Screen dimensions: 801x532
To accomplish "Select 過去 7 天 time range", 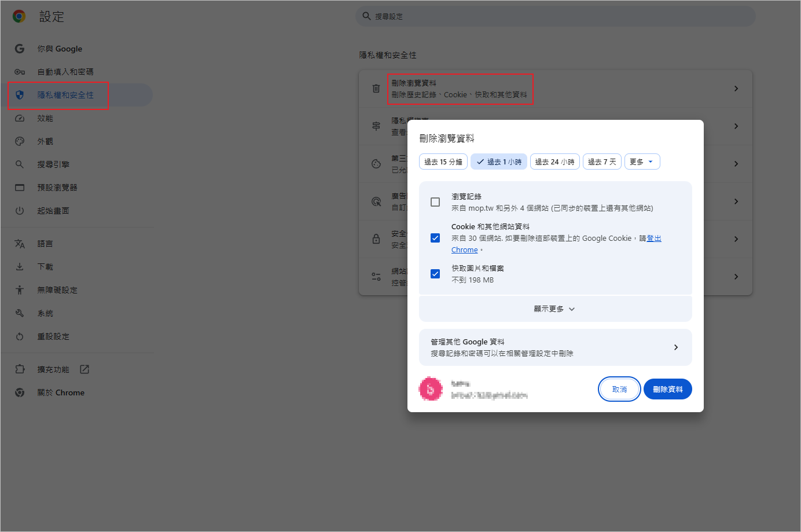I will 602,162.
